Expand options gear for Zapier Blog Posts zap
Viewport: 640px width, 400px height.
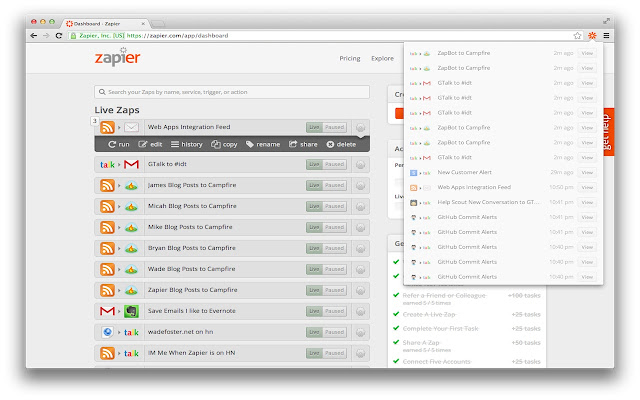coord(360,291)
